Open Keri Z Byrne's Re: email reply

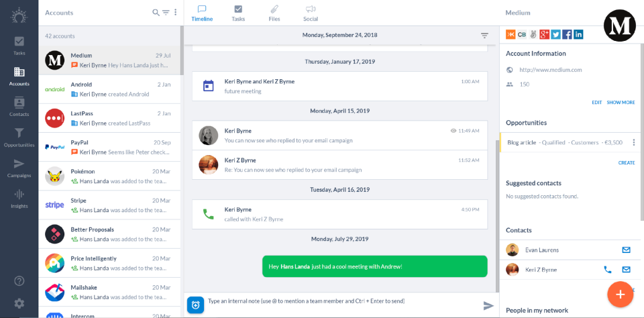click(x=339, y=165)
